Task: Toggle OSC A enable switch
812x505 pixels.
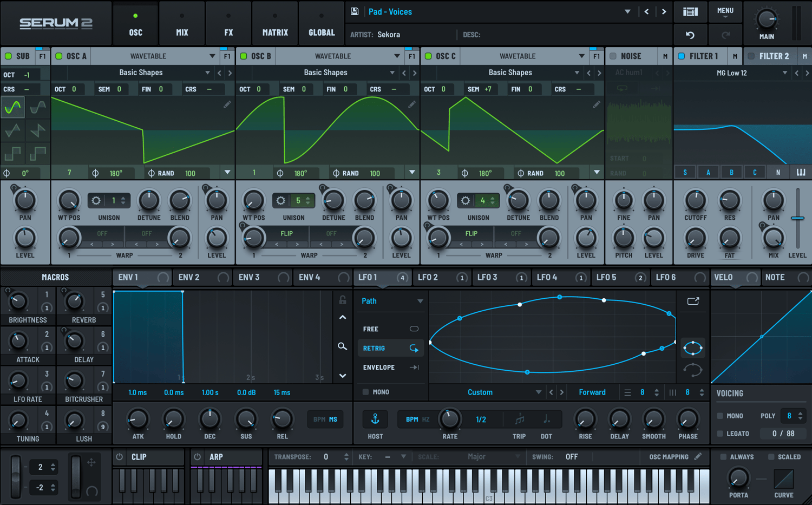Action: (59, 56)
